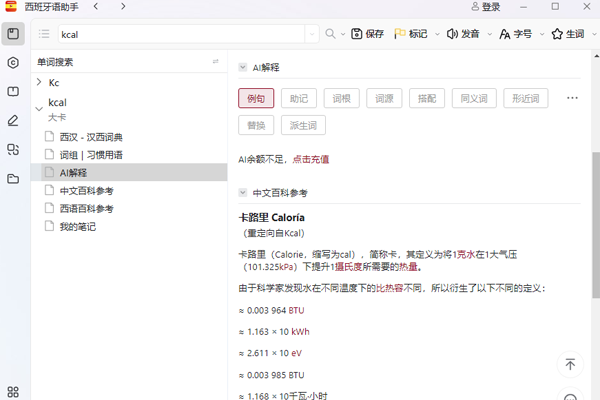Click the 点击充值 recharge link
Viewport: 600px width, 400px height.
pyautogui.click(x=310, y=158)
